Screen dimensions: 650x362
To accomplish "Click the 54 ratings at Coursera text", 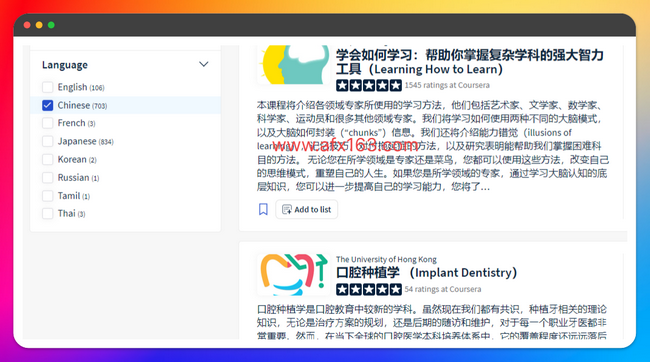I will click(x=443, y=289).
